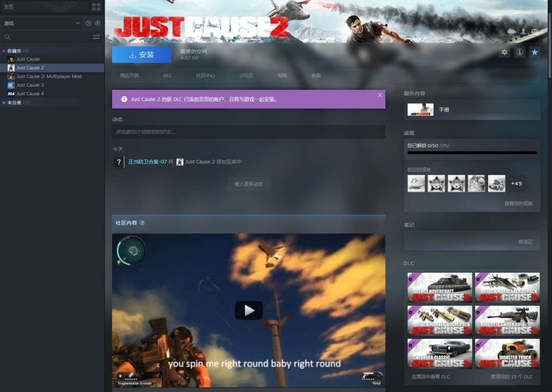Open the 指南 guides tab
Image resolution: width=552 pixels, height=392 pixels.
pyautogui.click(x=282, y=75)
